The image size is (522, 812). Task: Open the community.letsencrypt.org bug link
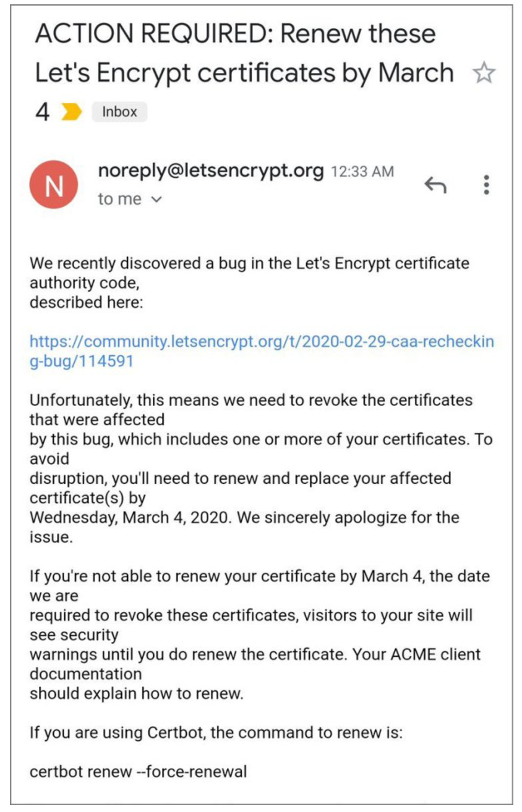pos(262,351)
